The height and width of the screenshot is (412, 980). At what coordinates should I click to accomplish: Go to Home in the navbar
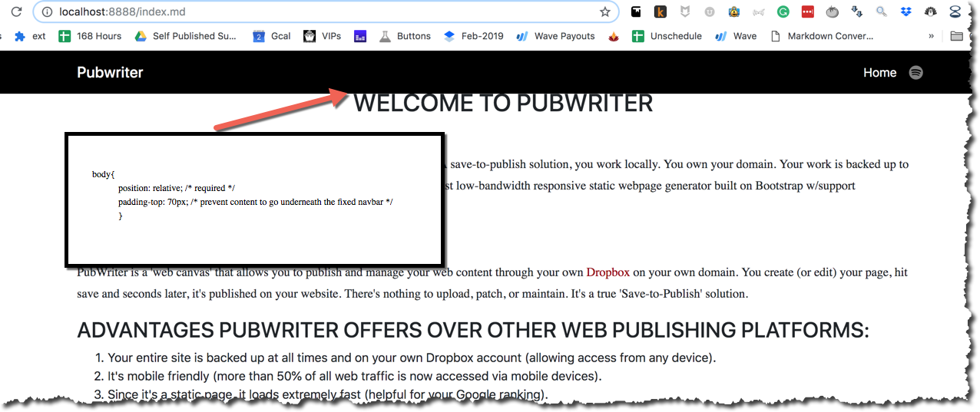879,73
